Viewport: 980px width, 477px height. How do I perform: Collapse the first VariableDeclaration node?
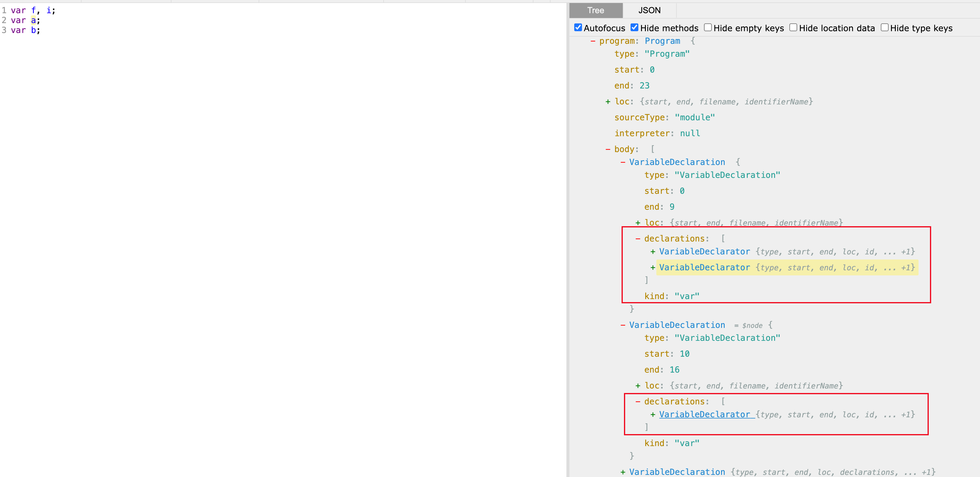pyautogui.click(x=623, y=162)
